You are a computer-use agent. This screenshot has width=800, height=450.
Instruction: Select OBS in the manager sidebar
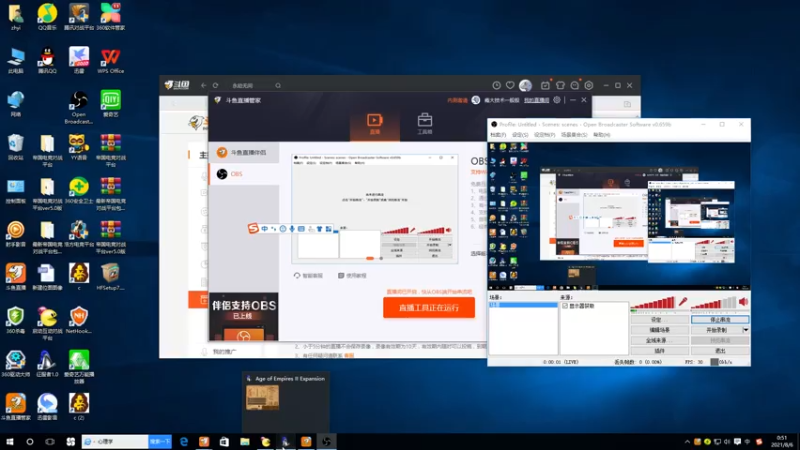pos(244,174)
